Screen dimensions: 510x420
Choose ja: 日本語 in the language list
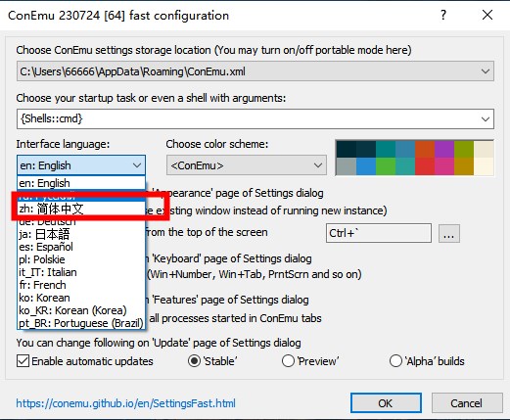point(81,234)
